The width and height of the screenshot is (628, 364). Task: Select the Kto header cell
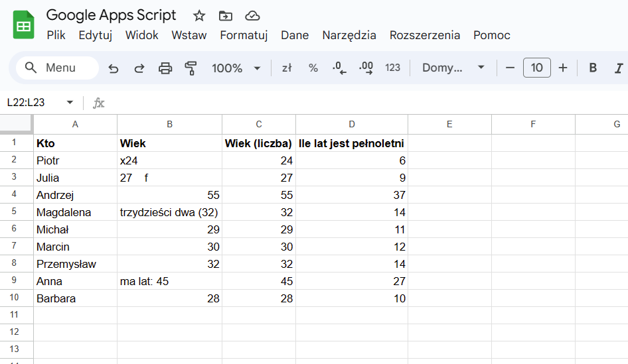point(75,143)
